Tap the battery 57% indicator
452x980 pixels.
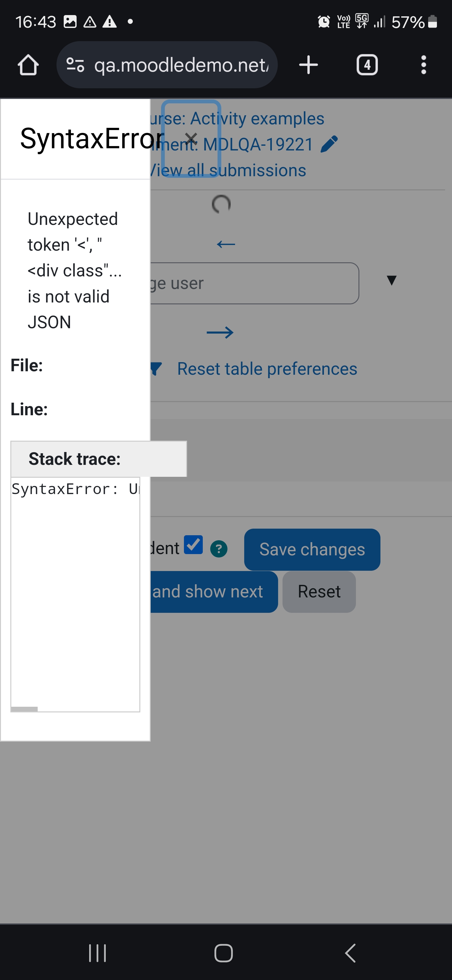pyautogui.click(x=414, y=22)
